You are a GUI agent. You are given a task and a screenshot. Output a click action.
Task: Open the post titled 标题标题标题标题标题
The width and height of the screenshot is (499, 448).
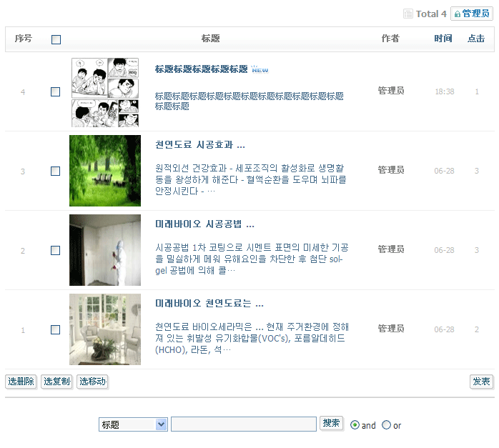[201, 69]
